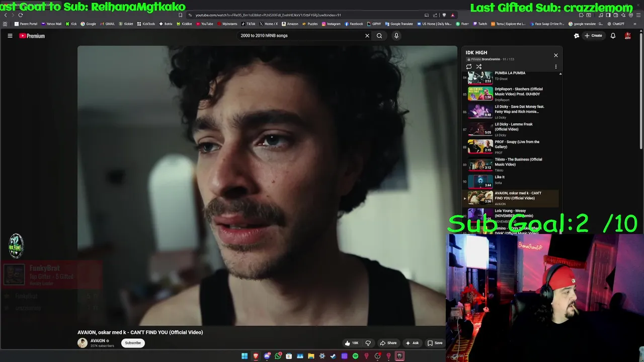The height and width of the screenshot is (362, 644).
Task: Start voice search with microphone
Action: (x=396, y=36)
